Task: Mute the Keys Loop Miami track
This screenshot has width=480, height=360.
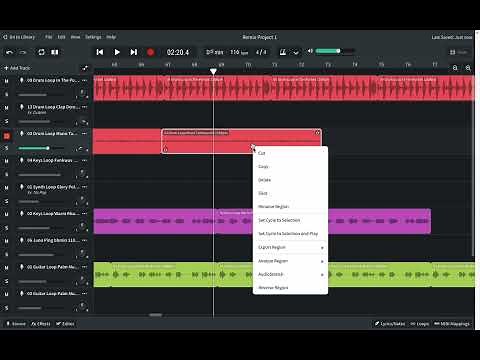Action: [x=6, y=214]
